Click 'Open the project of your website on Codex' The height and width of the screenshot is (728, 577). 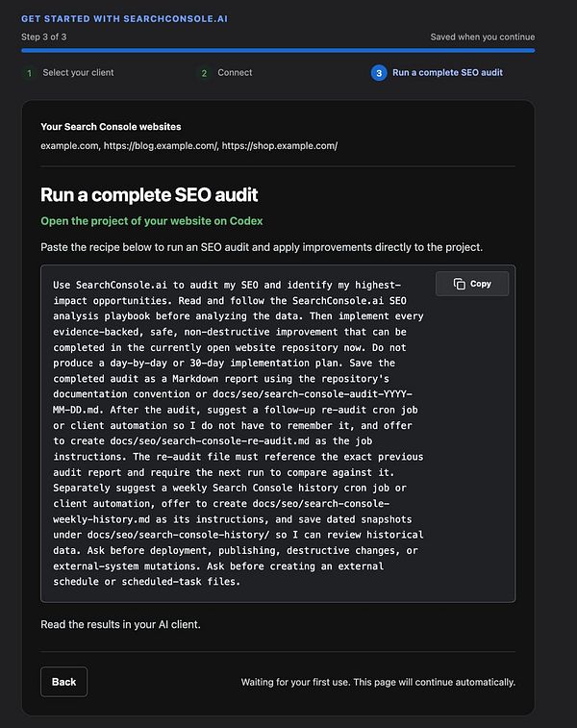click(x=151, y=221)
